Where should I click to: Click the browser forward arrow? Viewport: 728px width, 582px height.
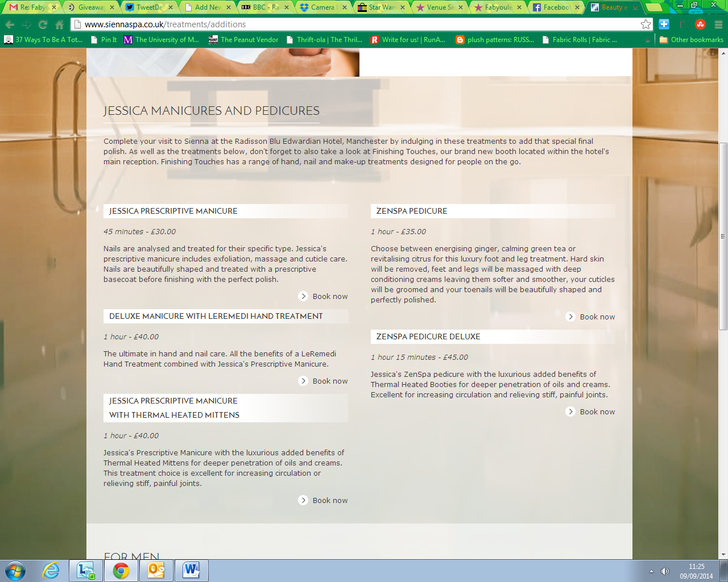[26, 24]
